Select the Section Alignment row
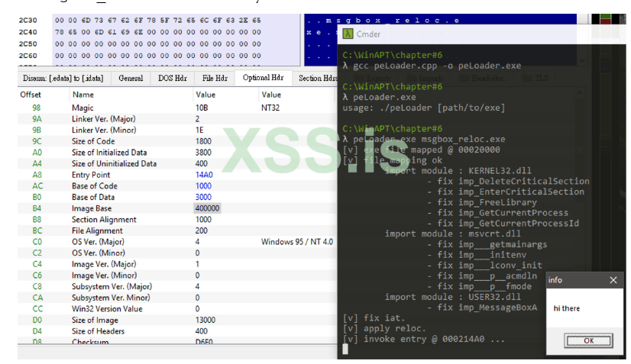The height and width of the screenshot is (364, 631). 176,220
